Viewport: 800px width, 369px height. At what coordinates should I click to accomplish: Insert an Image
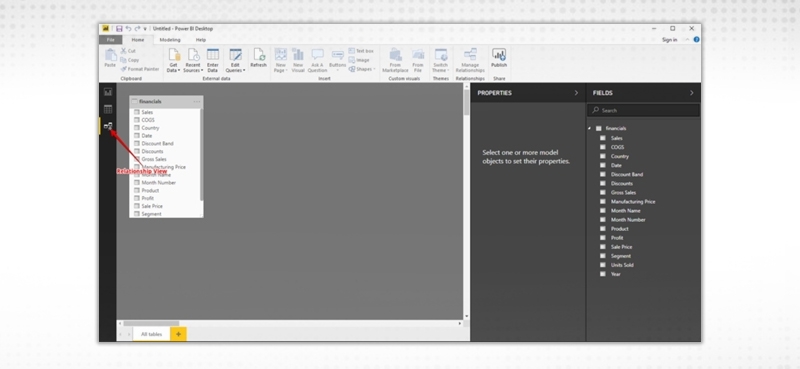[x=359, y=60]
